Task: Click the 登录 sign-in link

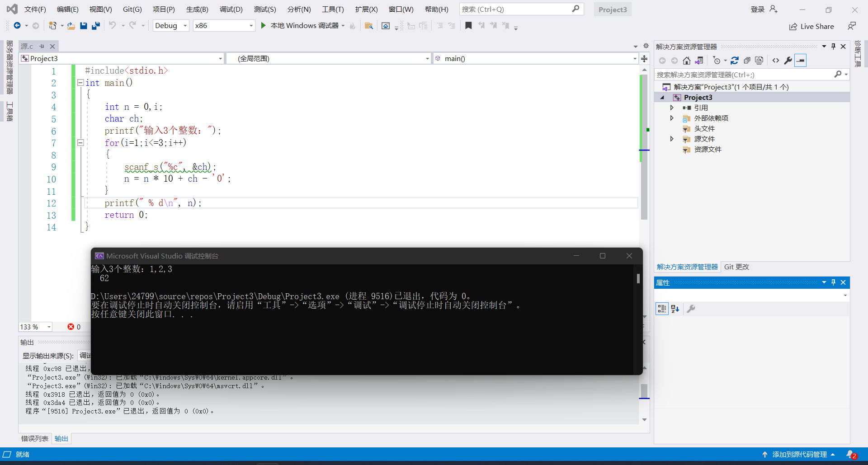Action: (758, 9)
